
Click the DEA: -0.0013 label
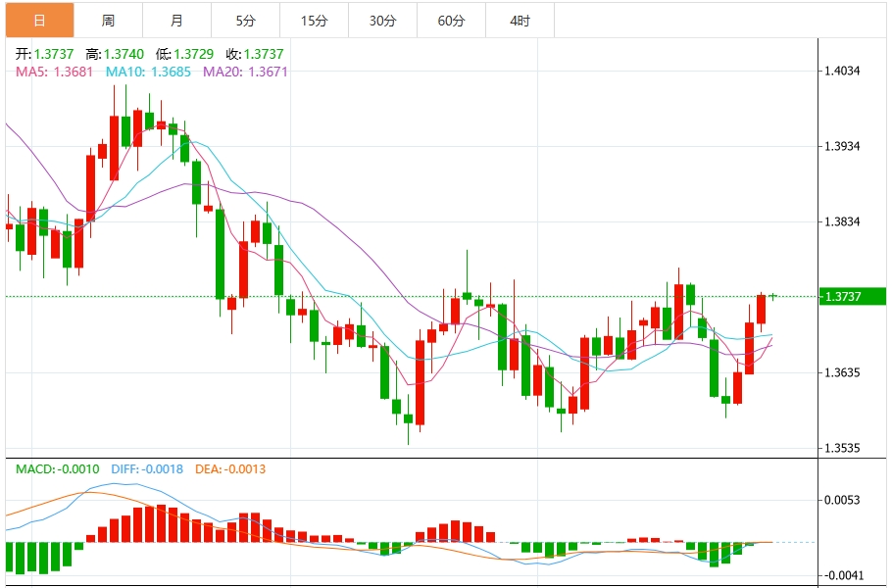pyautogui.click(x=230, y=469)
